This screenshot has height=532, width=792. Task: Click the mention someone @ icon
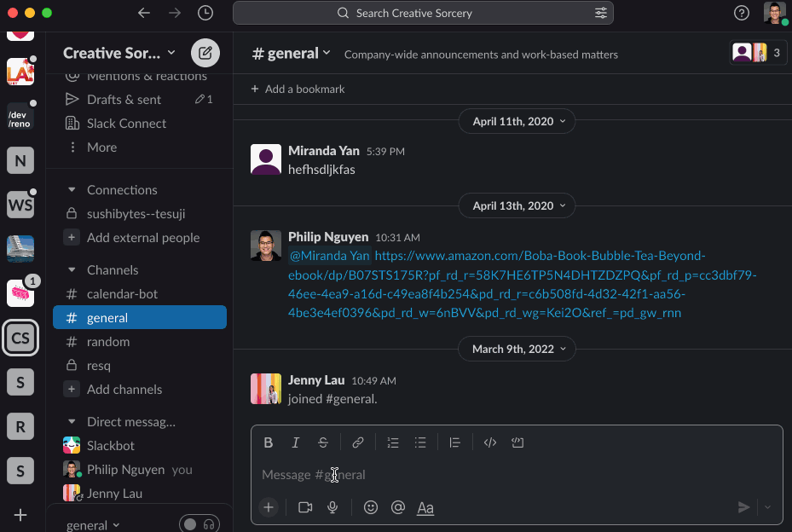[x=397, y=507]
